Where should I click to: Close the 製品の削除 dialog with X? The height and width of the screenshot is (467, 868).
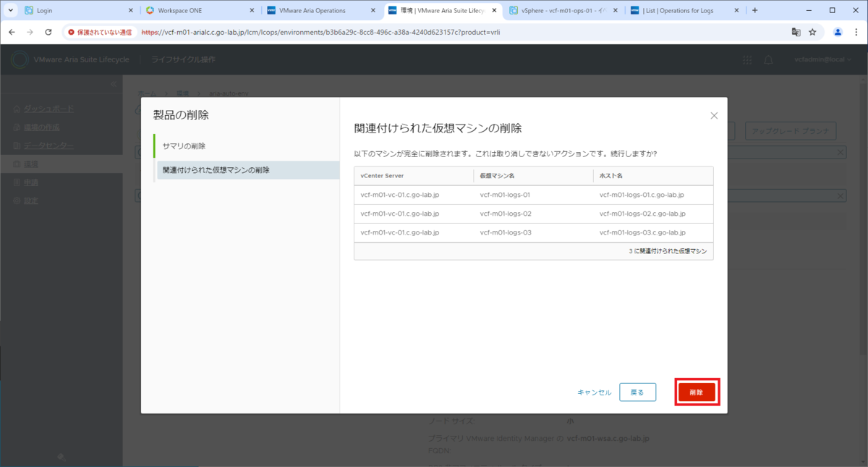point(714,116)
